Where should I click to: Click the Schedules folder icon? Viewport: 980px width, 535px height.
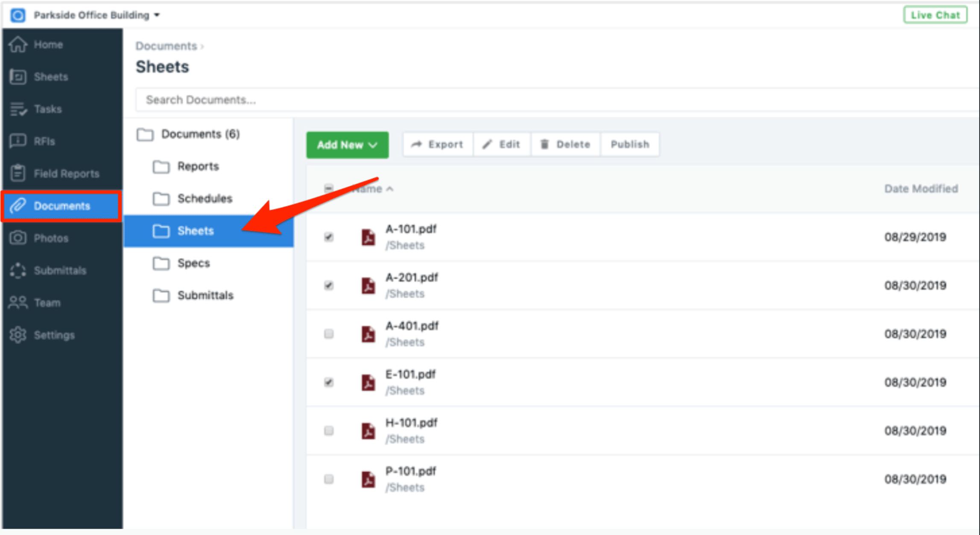click(161, 199)
